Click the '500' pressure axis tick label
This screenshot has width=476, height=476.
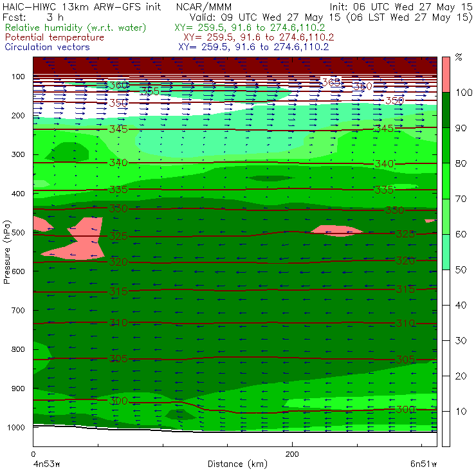(x=18, y=233)
